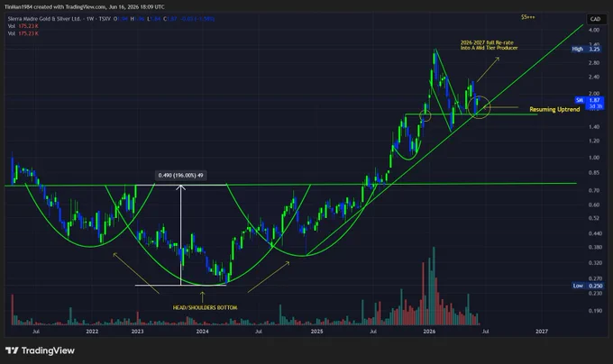Click 2024 on the time axis

click(x=202, y=332)
